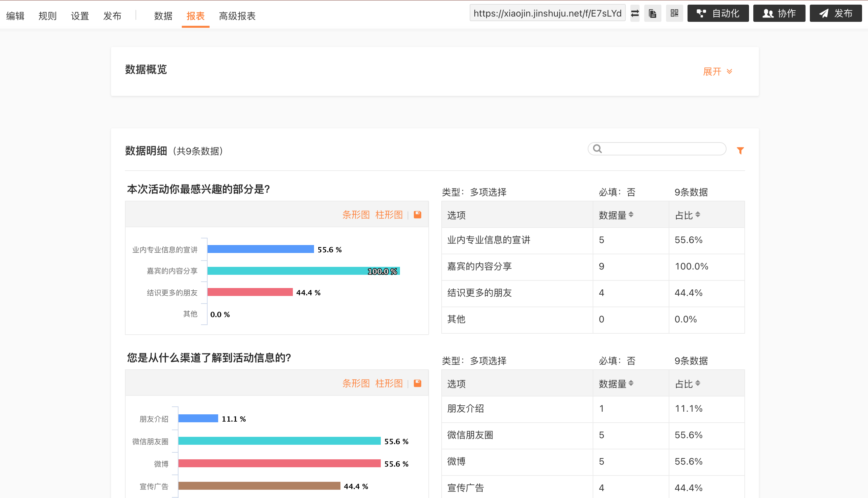
Task: Click table row 结识更多的朋友
Action: pos(593,293)
